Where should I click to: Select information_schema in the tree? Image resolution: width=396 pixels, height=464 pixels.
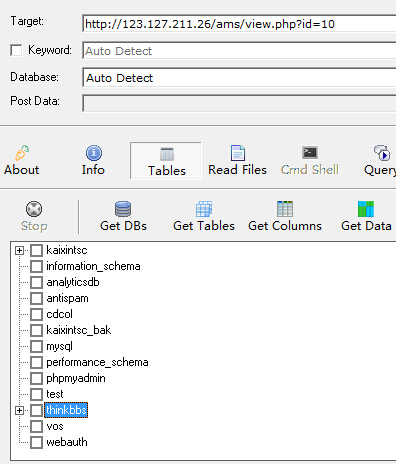[93, 266]
